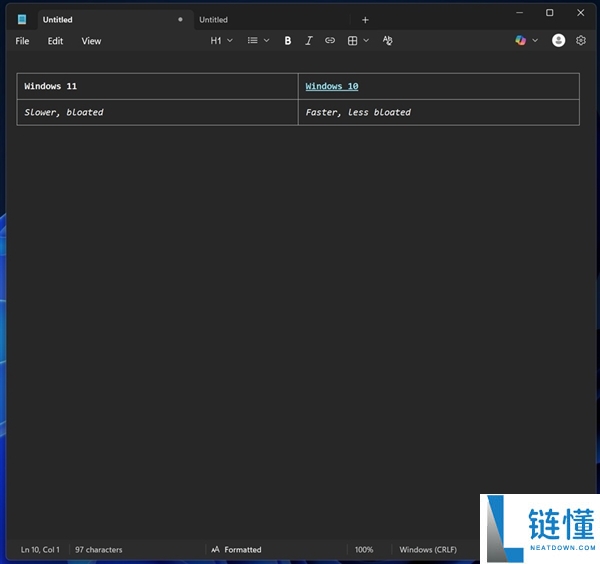Maximize the Notepad window
This screenshot has height=564, width=600.
point(549,13)
